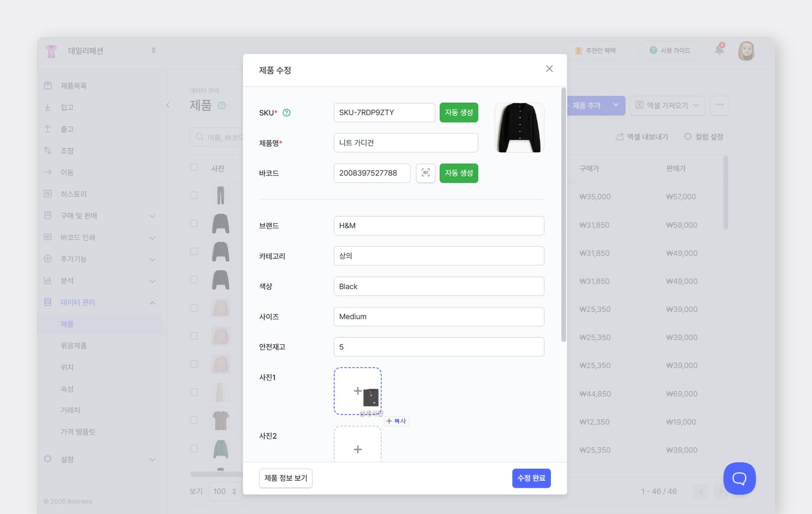Select 묶음제품 in the sidebar
This screenshot has height=514, width=812.
(74, 346)
